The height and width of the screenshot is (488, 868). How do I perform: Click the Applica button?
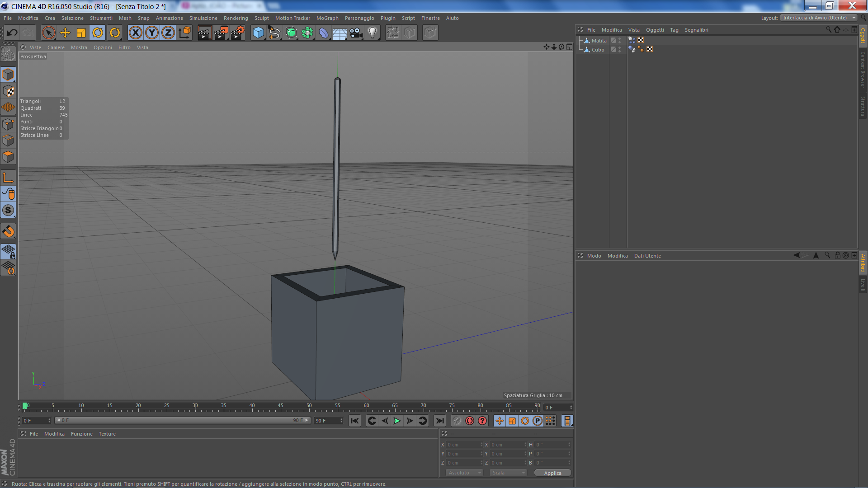(552, 473)
